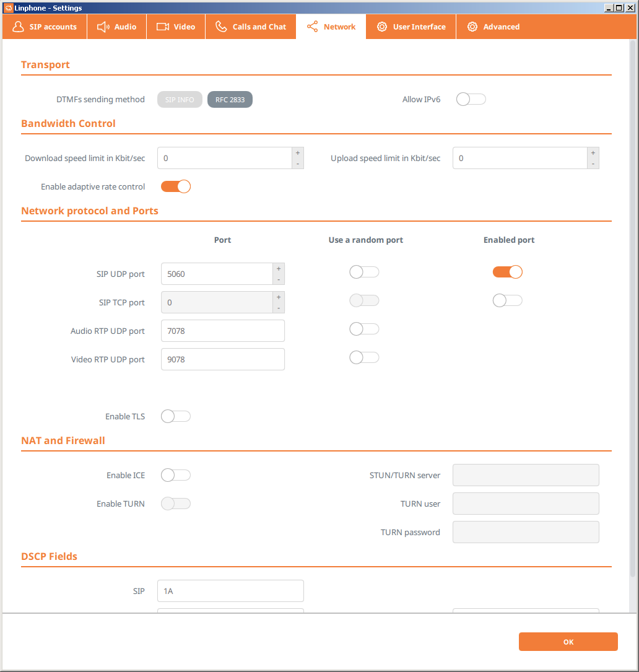639x672 pixels.
Task: Click the Network share icon
Action: [x=313, y=27]
